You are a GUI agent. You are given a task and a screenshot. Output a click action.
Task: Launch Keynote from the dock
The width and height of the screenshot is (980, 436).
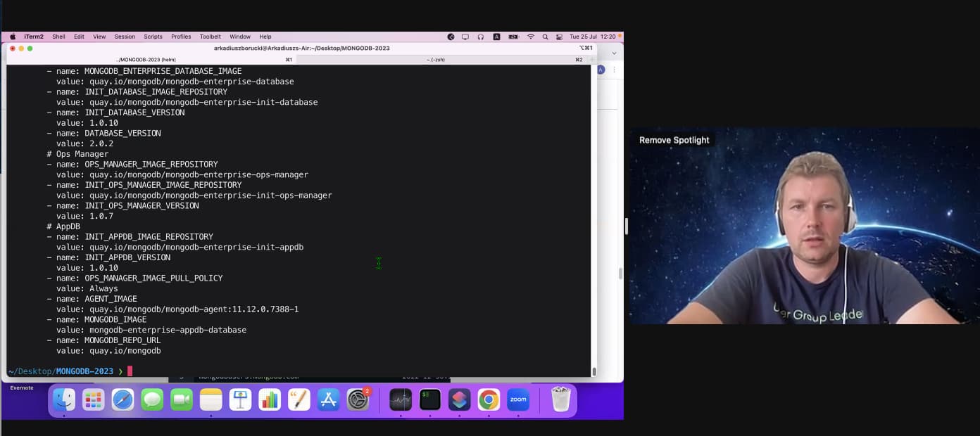(240, 399)
